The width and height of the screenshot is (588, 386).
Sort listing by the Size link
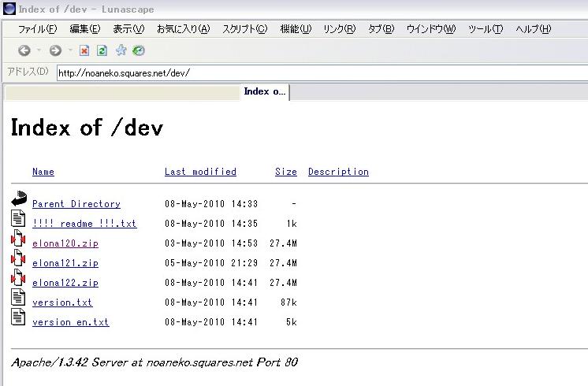286,172
